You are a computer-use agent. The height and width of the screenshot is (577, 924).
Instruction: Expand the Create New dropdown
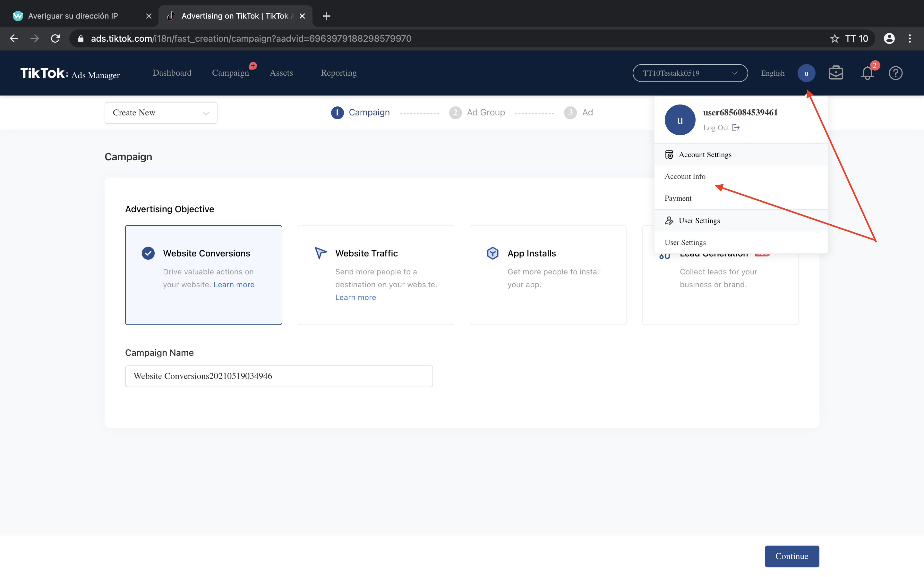click(x=161, y=113)
